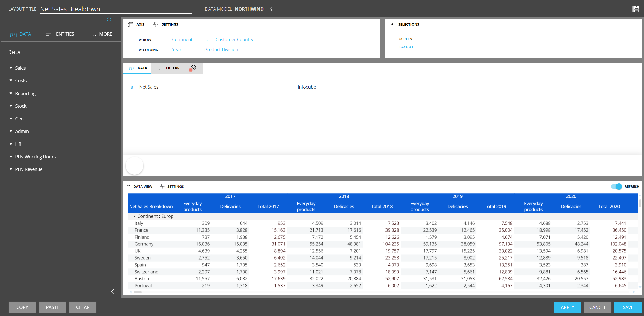Screen dimensions: 644x316
Task: Click the search magnifier icon in sidebar
Action: pyautogui.click(x=109, y=20)
